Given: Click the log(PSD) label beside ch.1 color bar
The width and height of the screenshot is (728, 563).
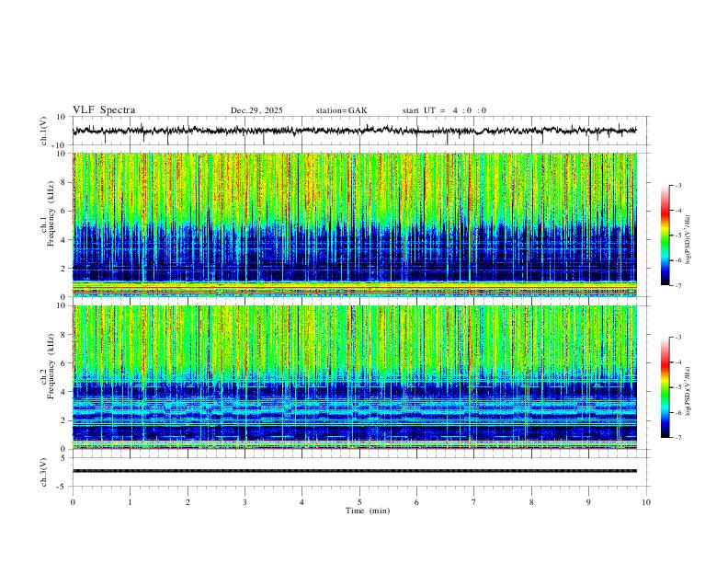Looking at the screenshot, I should 688,240.
